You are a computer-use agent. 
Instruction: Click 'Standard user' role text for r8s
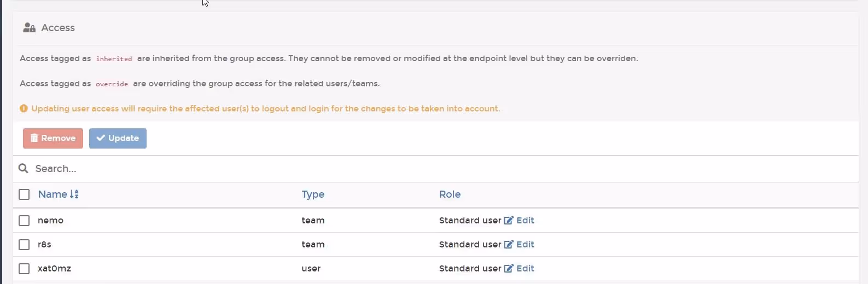[470, 245]
